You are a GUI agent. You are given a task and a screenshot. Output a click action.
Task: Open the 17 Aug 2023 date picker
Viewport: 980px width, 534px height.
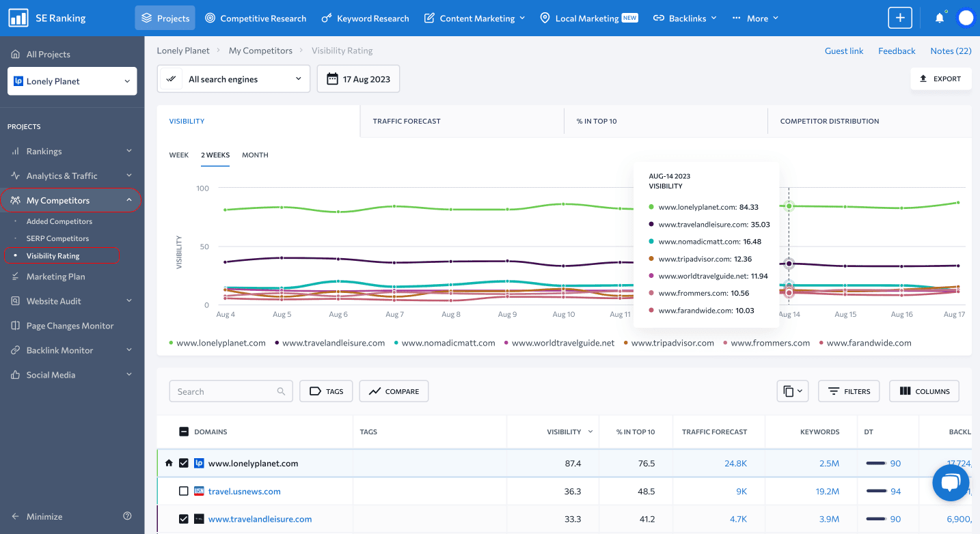click(x=359, y=79)
